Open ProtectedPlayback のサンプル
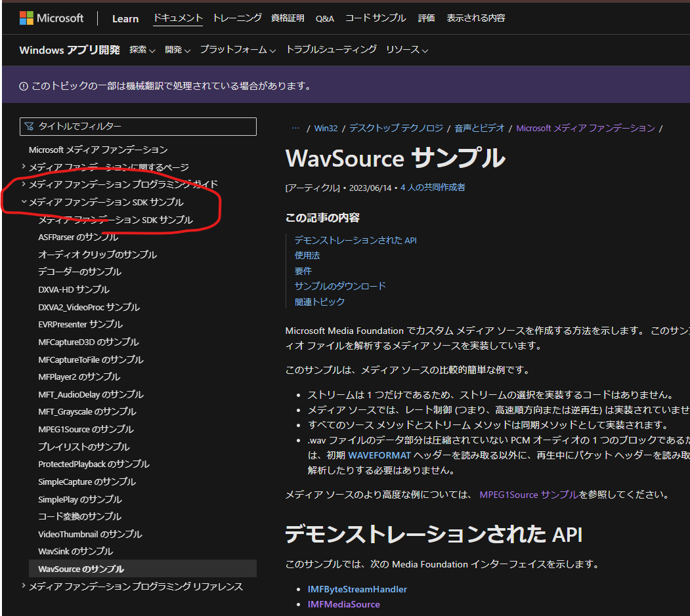 pos(94,464)
